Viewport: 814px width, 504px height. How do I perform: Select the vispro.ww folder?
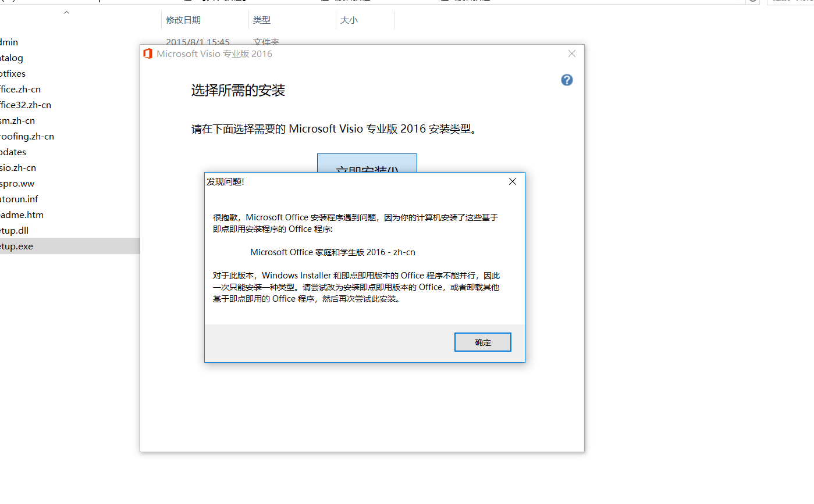(x=17, y=183)
